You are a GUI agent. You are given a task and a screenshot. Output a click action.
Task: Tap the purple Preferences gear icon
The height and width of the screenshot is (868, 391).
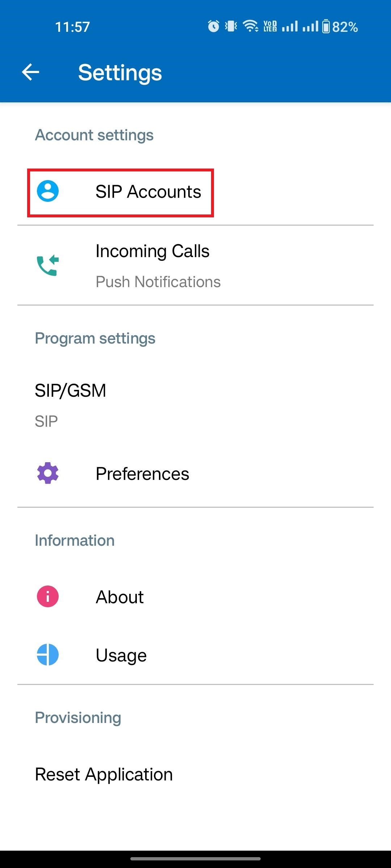48,473
